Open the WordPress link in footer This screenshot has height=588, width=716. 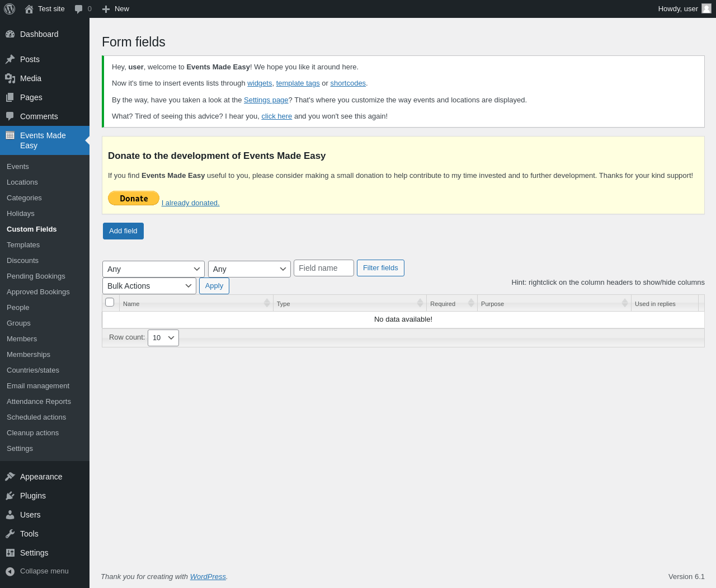pos(208,577)
